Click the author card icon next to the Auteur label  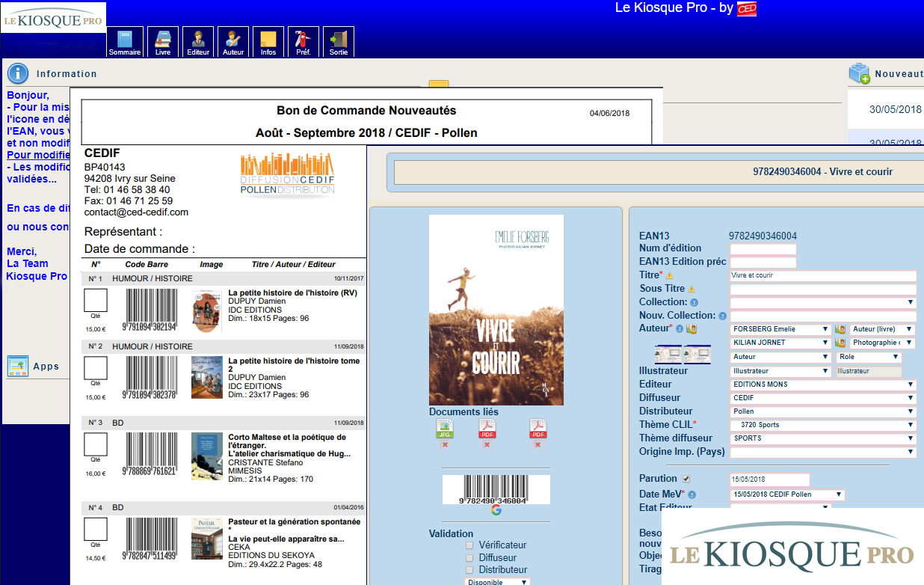[692, 329]
